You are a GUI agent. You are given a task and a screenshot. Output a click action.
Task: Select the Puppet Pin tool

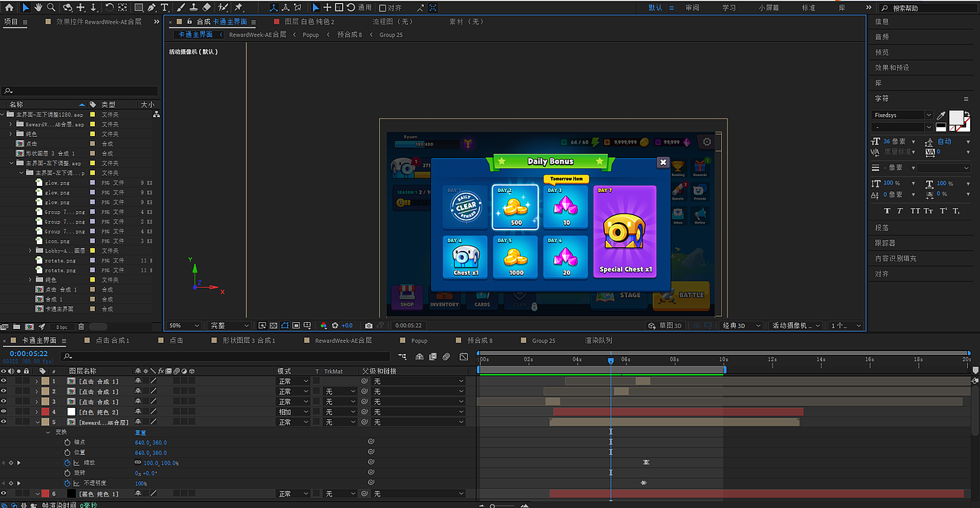pyautogui.click(x=238, y=7)
